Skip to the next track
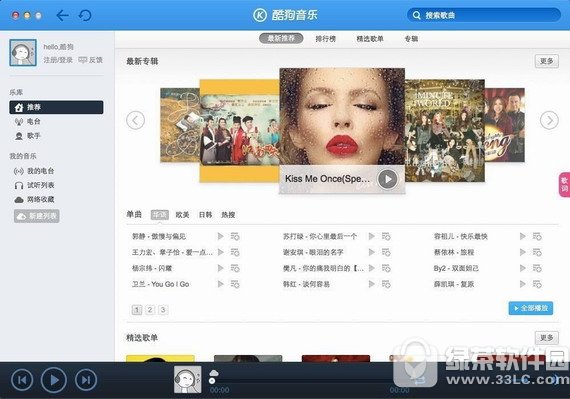 pos(86,380)
